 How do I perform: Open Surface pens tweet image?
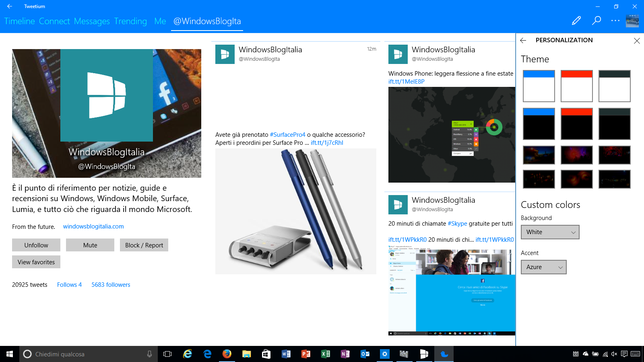[296, 211]
